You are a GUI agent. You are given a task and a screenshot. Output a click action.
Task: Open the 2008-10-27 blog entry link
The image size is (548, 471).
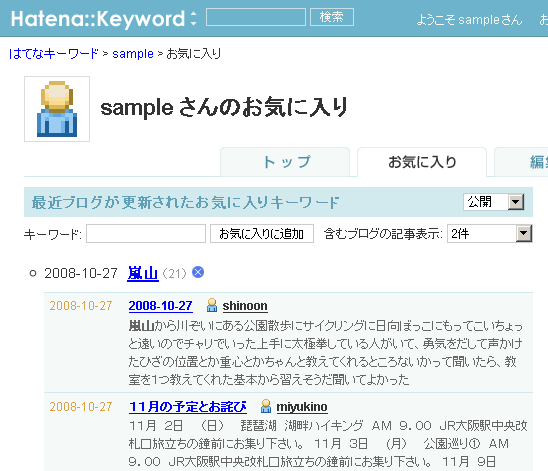click(160, 306)
